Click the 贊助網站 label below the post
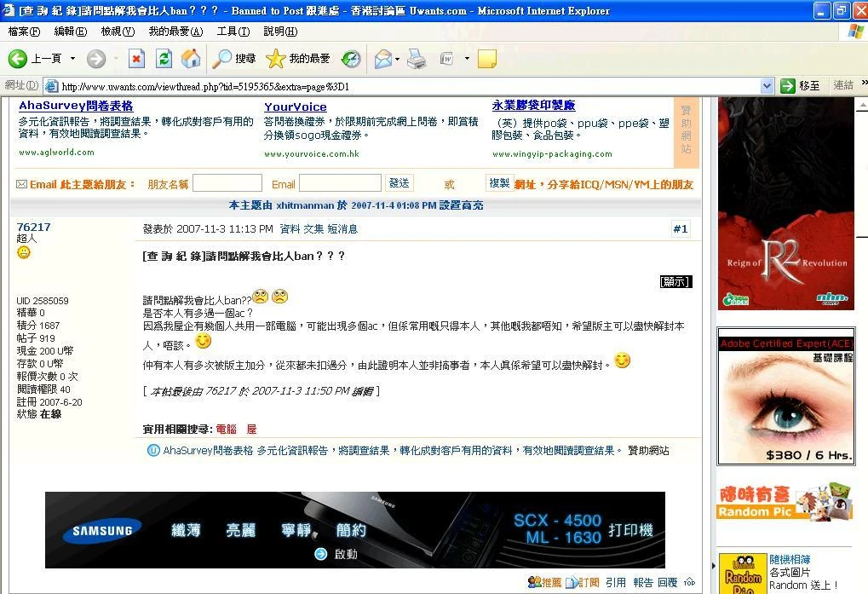 pyautogui.click(x=648, y=451)
